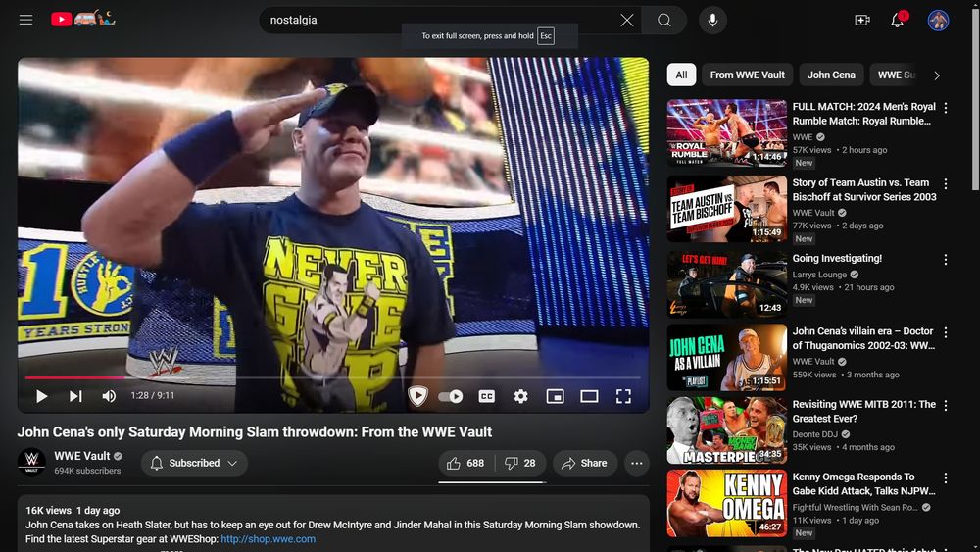Open the WWE Vault channel name

[x=82, y=456]
